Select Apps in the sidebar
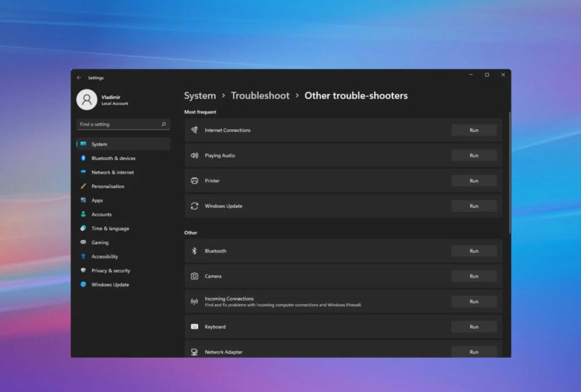Screen dimensions: 581x392 (x=123, y=200)
